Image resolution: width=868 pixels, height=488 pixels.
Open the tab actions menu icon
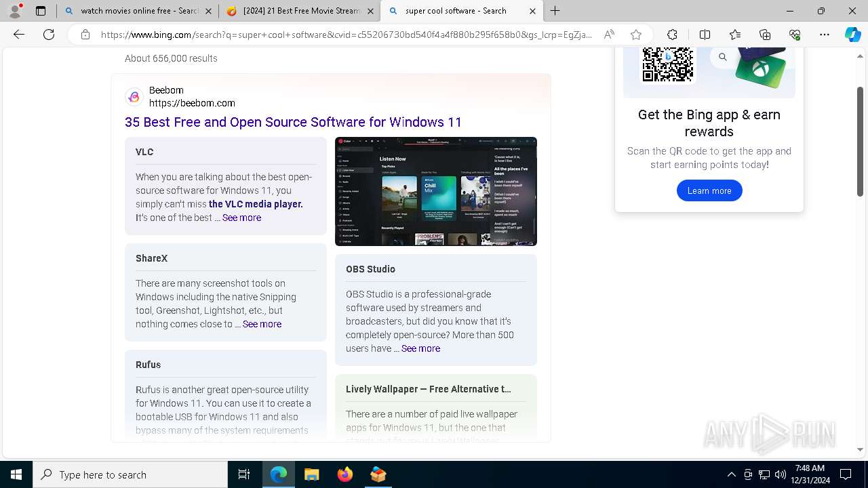pyautogui.click(x=41, y=11)
